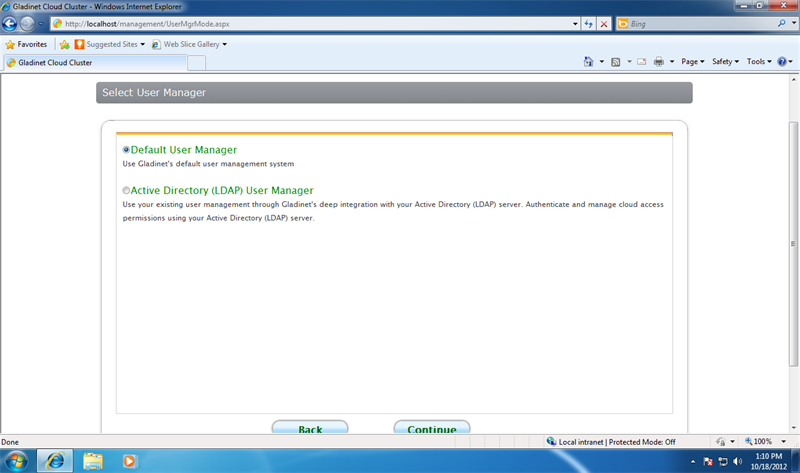The height and width of the screenshot is (473, 800).
Task: Click Internet Explorer taskbar icon
Action: pyautogui.click(x=55, y=461)
